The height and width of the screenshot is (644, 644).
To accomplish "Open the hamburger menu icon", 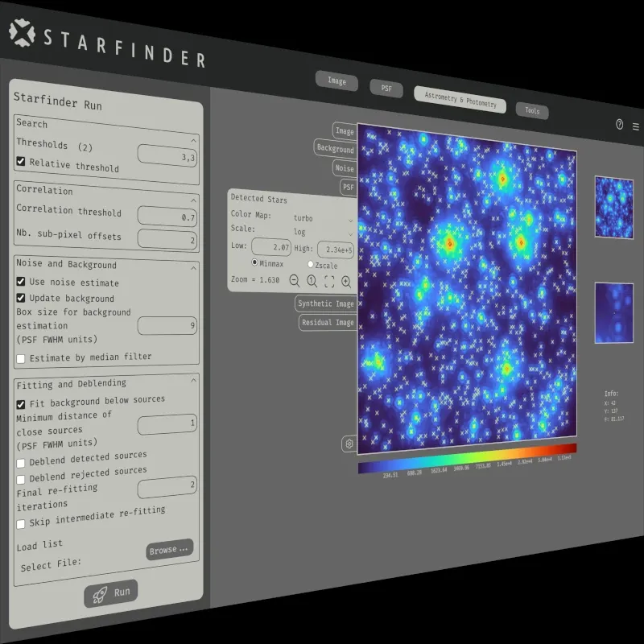I will coord(636,127).
